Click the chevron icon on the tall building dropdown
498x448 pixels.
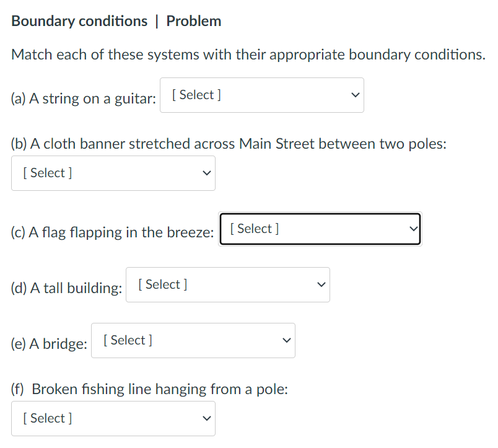point(321,284)
